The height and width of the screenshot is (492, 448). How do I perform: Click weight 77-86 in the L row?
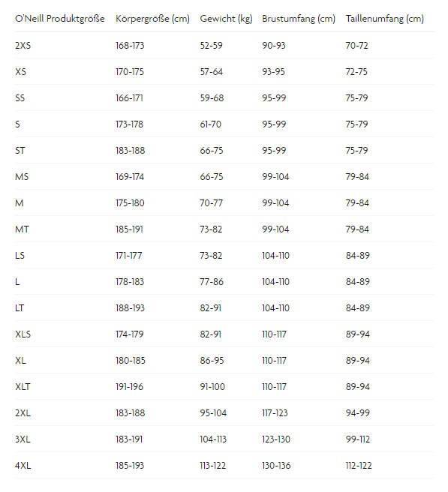tap(212, 282)
